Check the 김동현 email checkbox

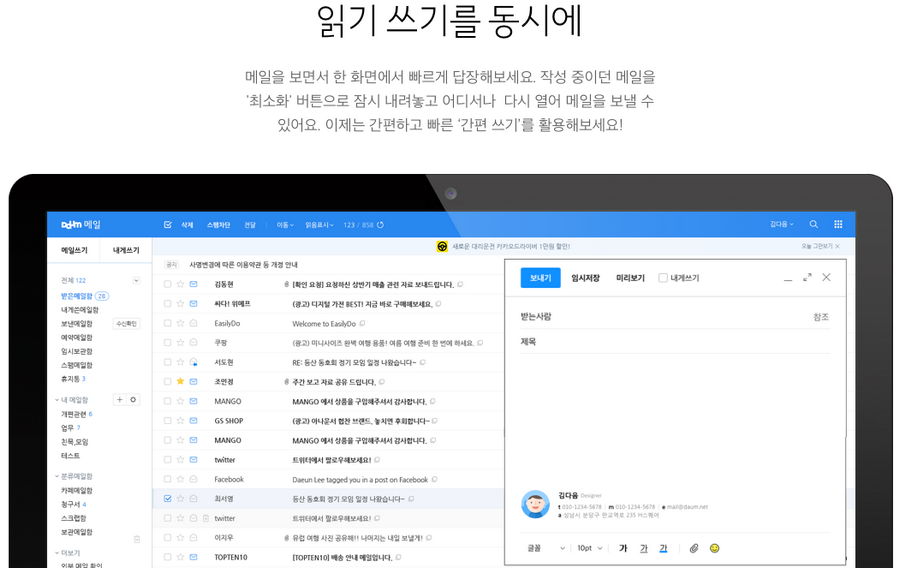(168, 284)
